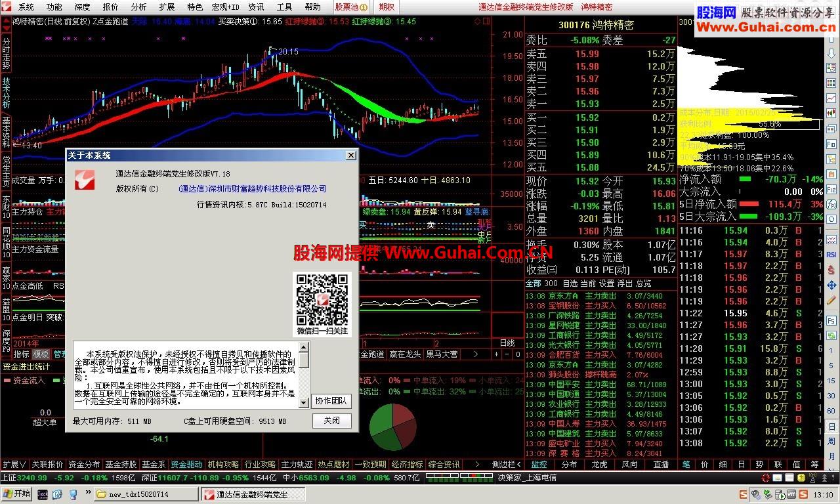Open the 工具 menu
840x504 pixels.
pyautogui.click(x=284, y=7)
